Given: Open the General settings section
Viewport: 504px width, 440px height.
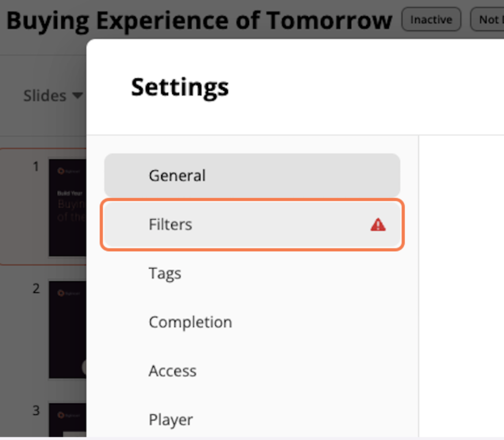Looking at the screenshot, I should click(x=252, y=175).
